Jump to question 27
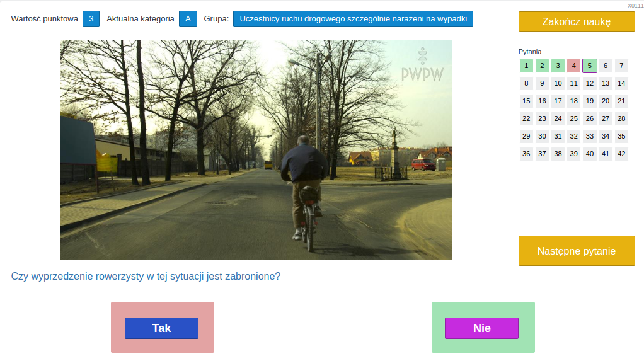Image resolution: width=644 pixels, height=356 pixels. pos(606,118)
